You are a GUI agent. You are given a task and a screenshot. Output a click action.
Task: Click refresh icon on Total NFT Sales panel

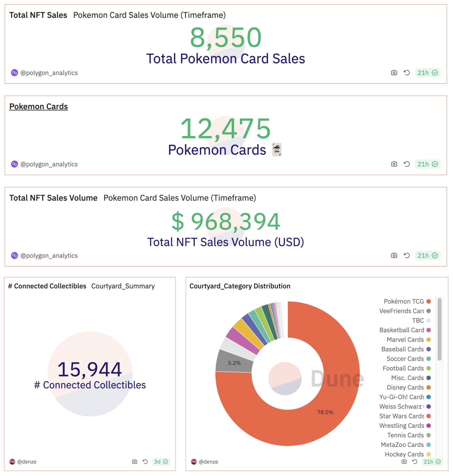tap(407, 73)
